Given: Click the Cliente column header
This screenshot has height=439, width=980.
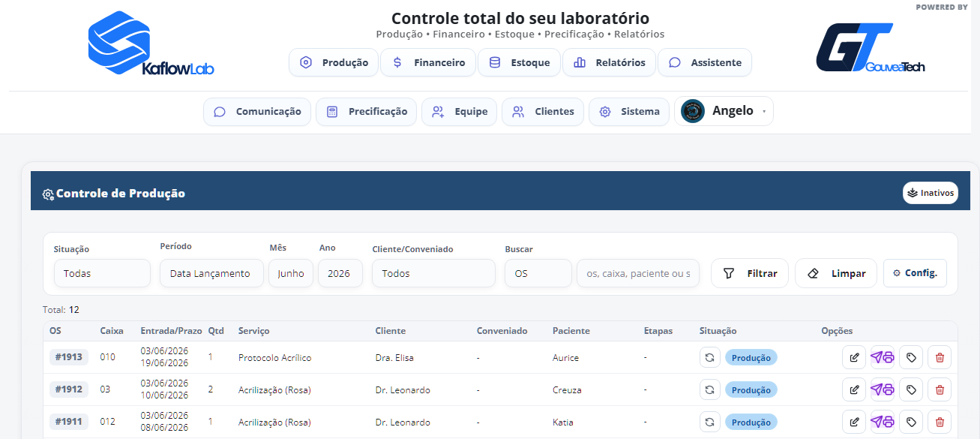Looking at the screenshot, I should [x=391, y=331].
